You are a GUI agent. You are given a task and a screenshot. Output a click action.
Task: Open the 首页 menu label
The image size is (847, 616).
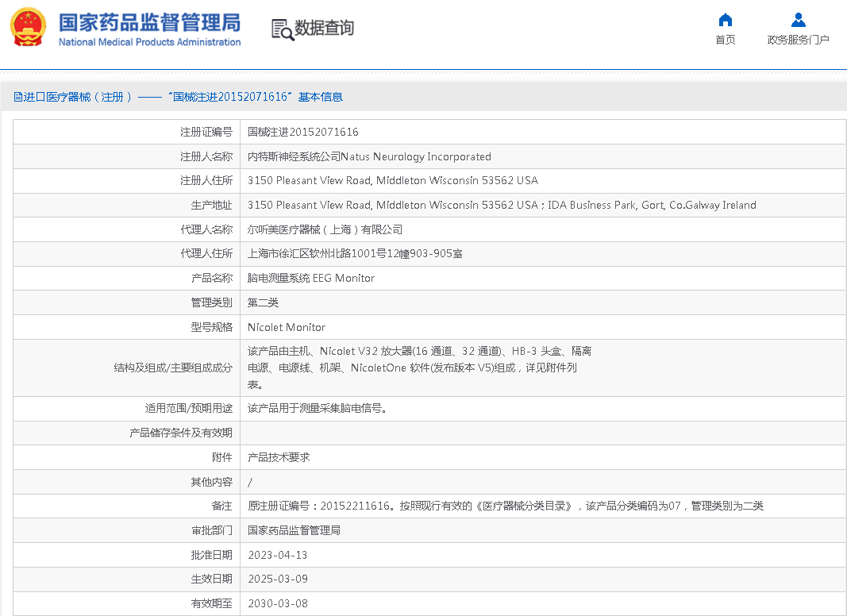tap(725, 40)
